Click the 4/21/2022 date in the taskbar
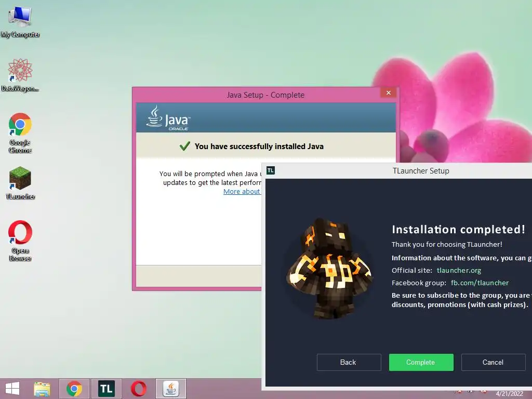532x399 pixels. (x=509, y=394)
